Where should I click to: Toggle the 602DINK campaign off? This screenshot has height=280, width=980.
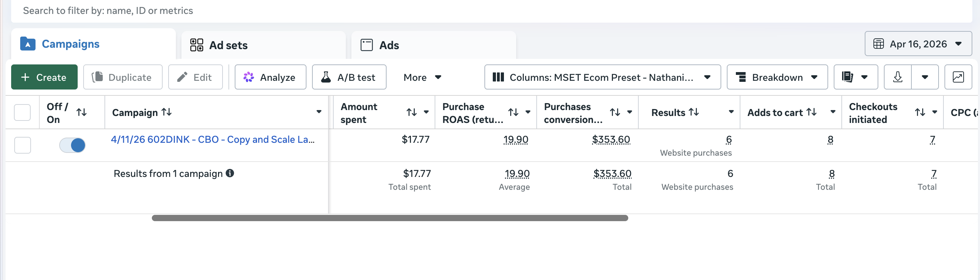[72, 145]
